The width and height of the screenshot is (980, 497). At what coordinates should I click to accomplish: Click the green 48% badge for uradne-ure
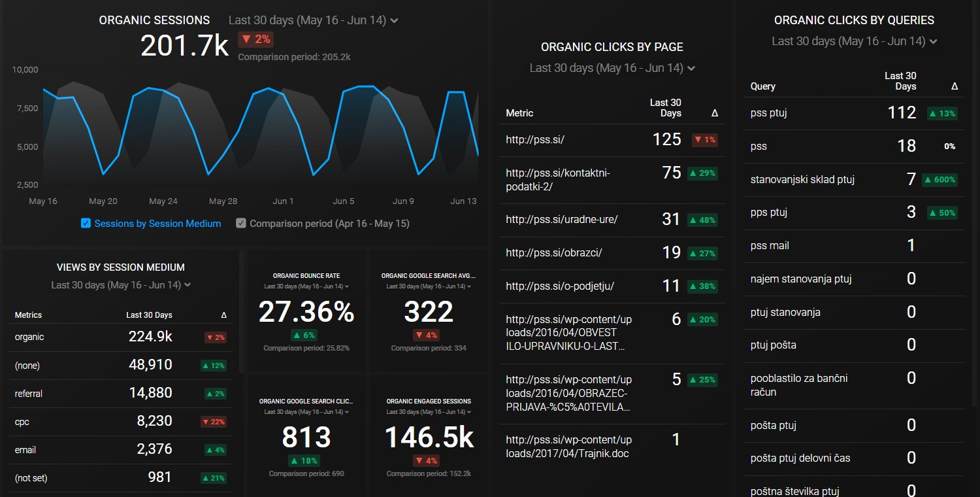pos(702,220)
